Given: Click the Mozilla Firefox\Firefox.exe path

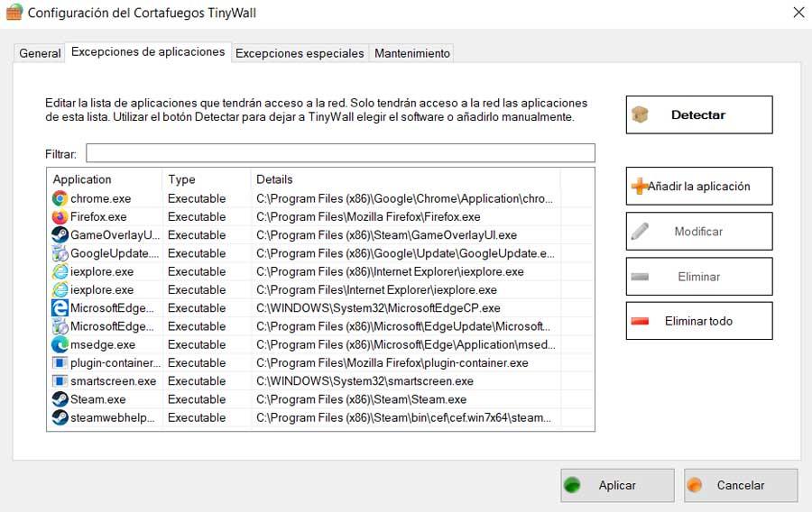Looking at the screenshot, I should tap(368, 216).
